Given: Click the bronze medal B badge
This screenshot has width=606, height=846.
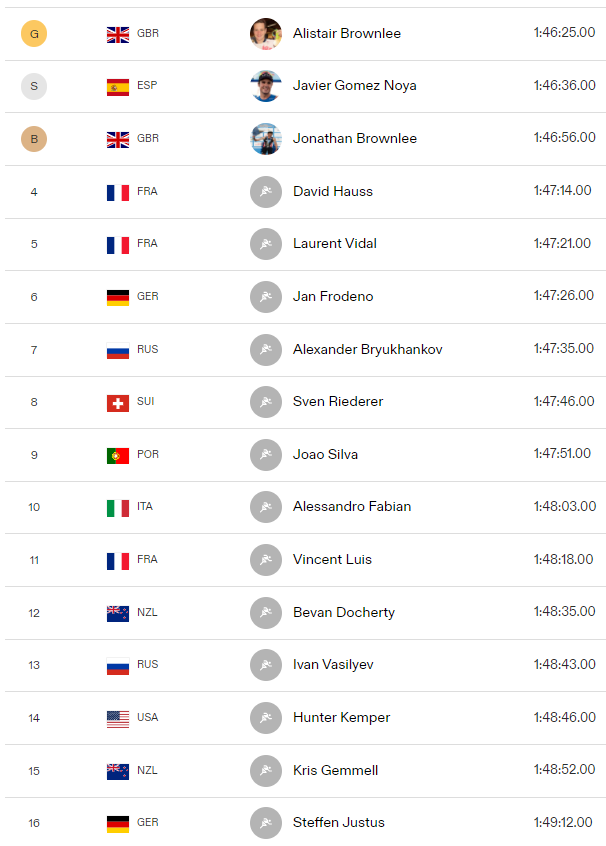Looking at the screenshot, I should coord(34,139).
